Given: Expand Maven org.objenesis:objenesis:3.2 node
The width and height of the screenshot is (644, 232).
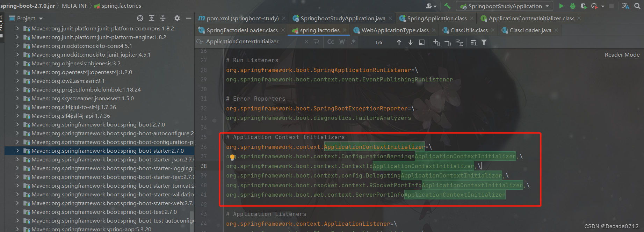Looking at the screenshot, I should point(17,63).
